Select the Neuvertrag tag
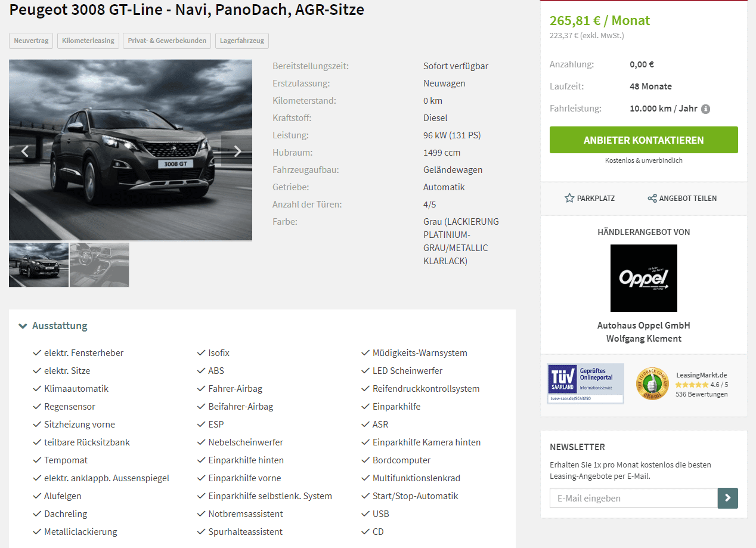The image size is (756, 548). pos(31,41)
